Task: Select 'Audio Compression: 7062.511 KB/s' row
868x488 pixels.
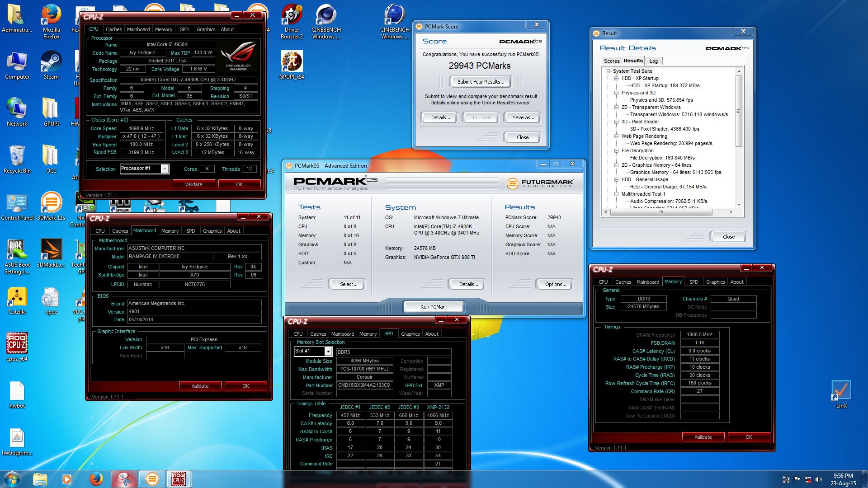Action: pyautogui.click(x=669, y=201)
